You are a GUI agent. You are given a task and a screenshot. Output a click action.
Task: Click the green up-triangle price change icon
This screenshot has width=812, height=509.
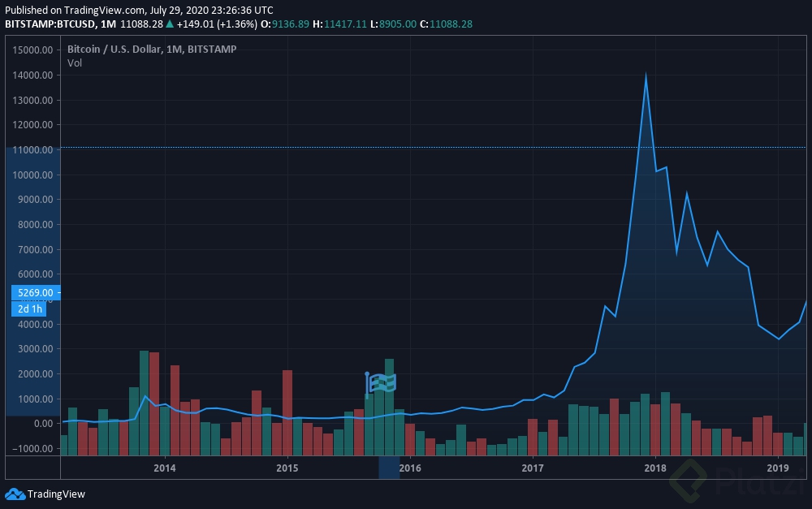[170, 24]
